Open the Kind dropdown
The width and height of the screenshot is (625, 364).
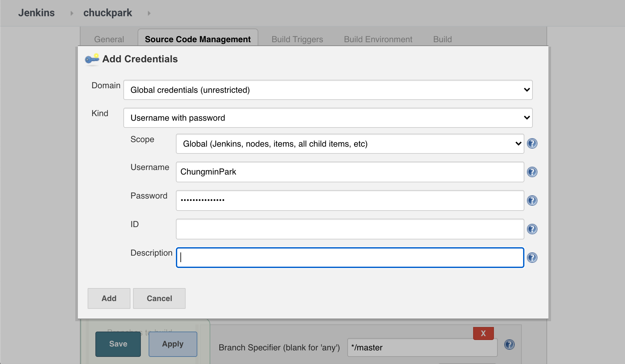328,118
